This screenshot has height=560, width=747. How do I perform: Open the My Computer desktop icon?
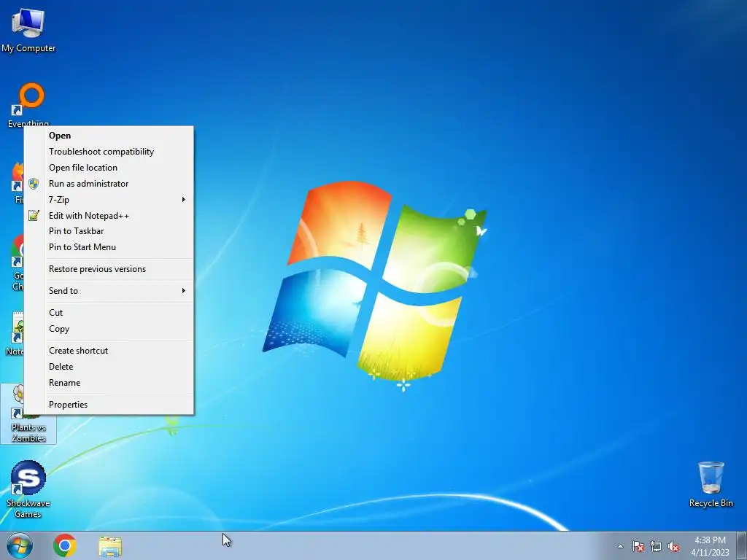point(28,30)
